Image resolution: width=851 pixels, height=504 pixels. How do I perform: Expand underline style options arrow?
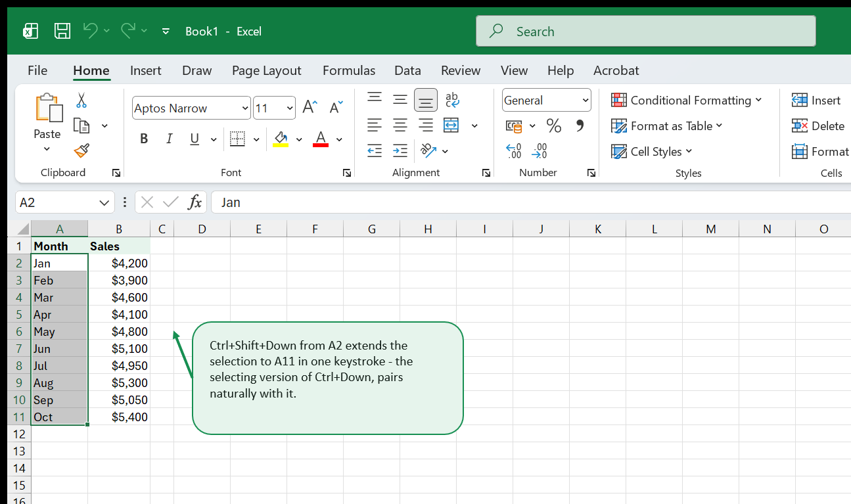coord(214,139)
